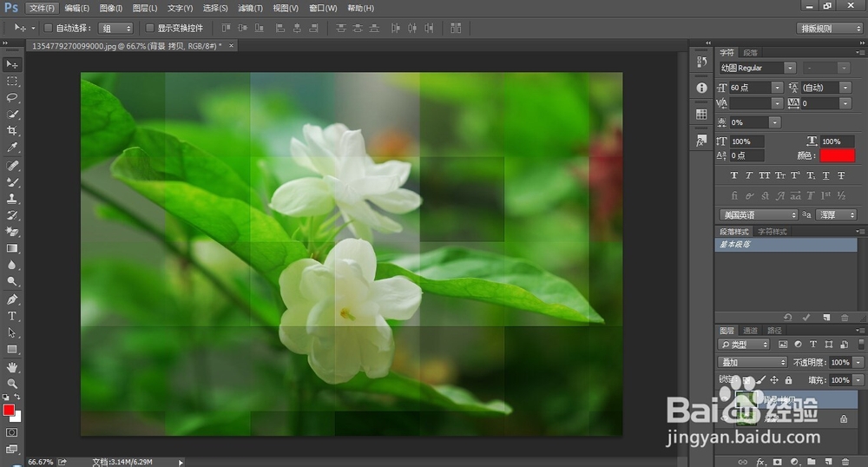Click the red foreground color swatch

tap(9, 410)
